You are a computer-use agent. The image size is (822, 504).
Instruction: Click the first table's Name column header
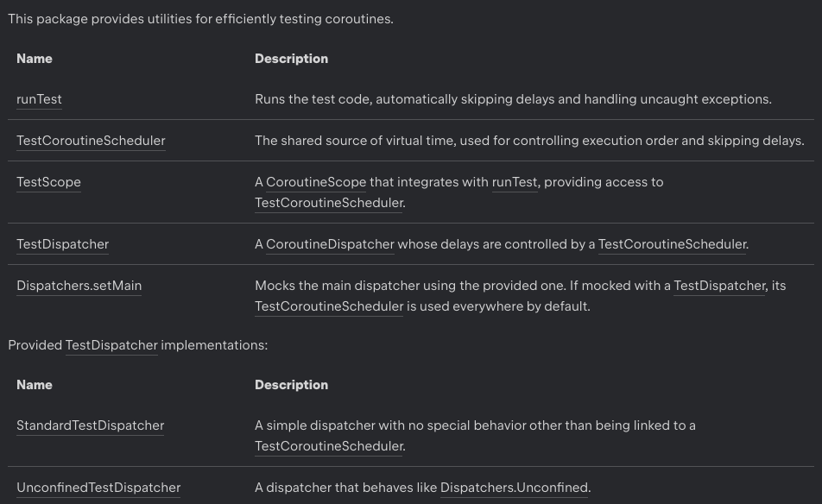[34, 59]
